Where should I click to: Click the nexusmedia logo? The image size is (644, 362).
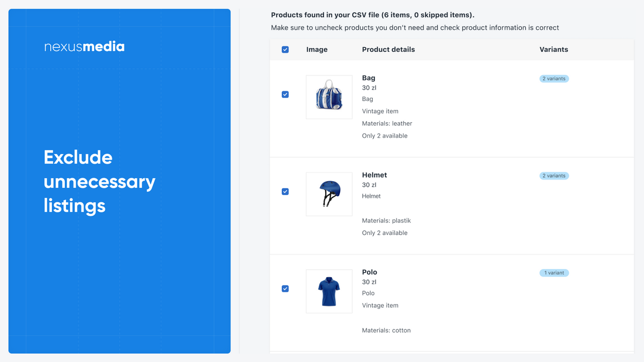84,46
